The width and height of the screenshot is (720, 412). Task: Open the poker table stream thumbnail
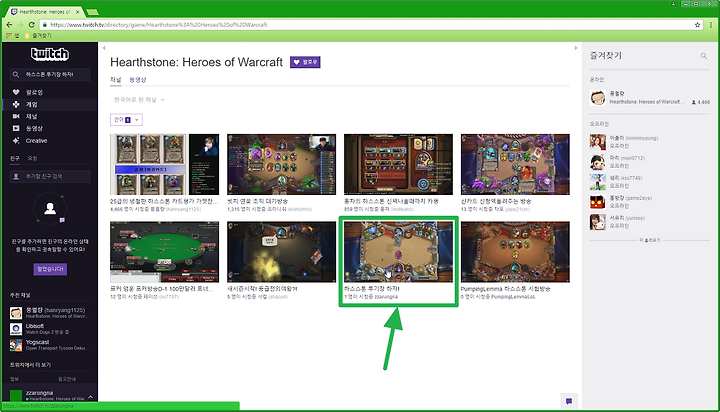point(164,252)
